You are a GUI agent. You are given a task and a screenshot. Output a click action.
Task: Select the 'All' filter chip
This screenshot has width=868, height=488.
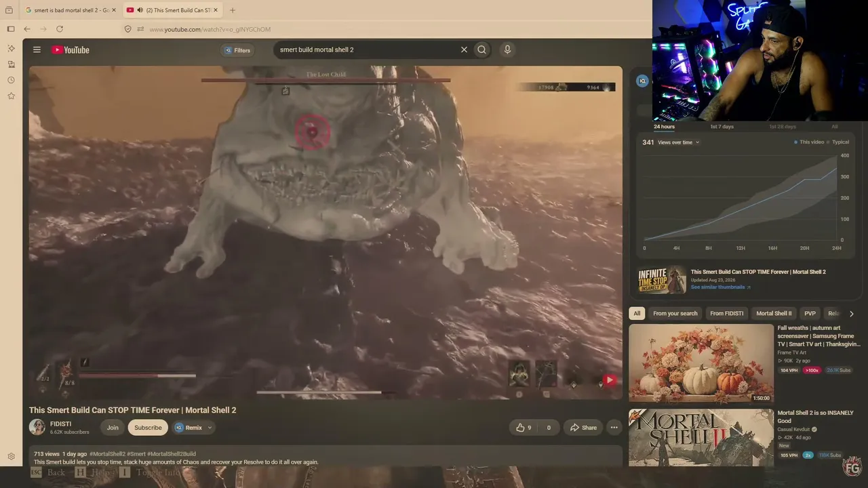(637, 314)
